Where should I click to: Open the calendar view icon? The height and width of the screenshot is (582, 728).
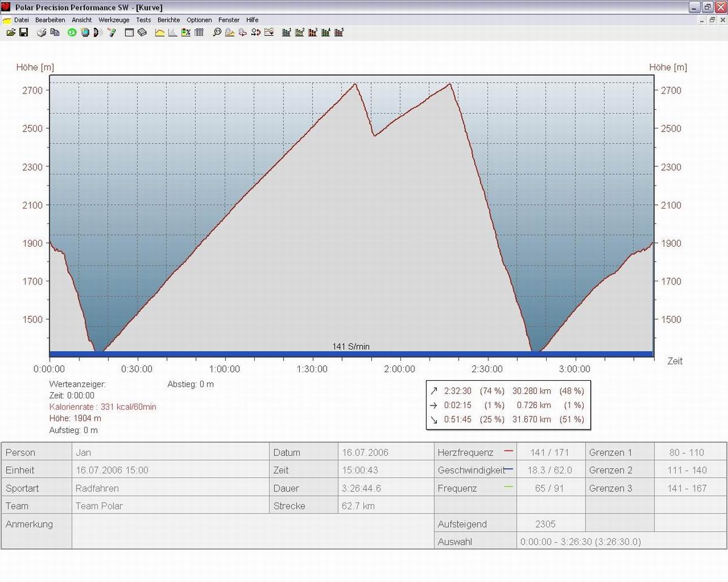(x=129, y=32)
